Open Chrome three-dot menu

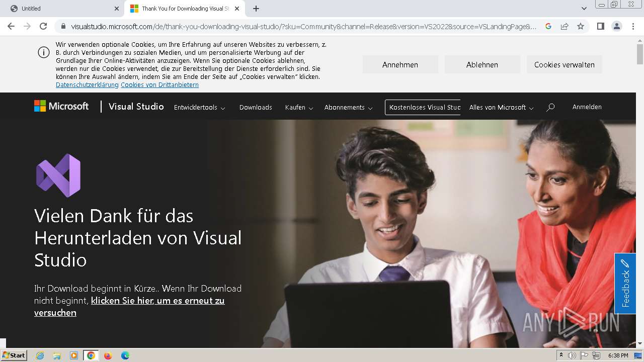coord(633,26)
